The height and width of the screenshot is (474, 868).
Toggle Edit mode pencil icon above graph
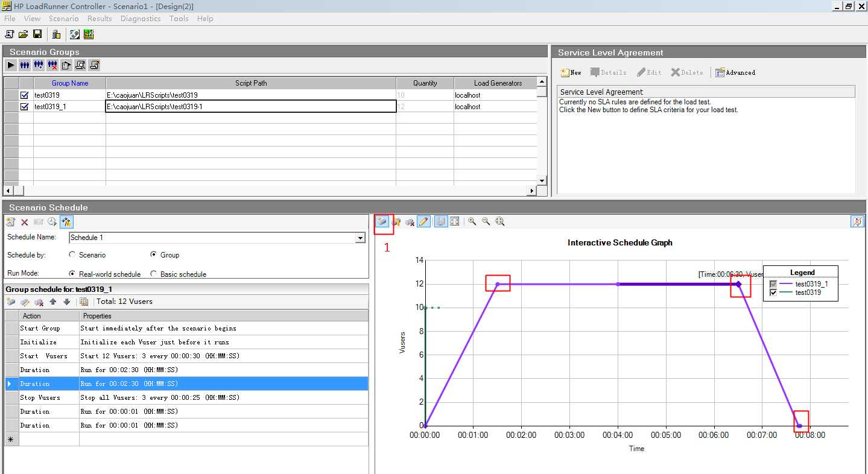[424, 222]
